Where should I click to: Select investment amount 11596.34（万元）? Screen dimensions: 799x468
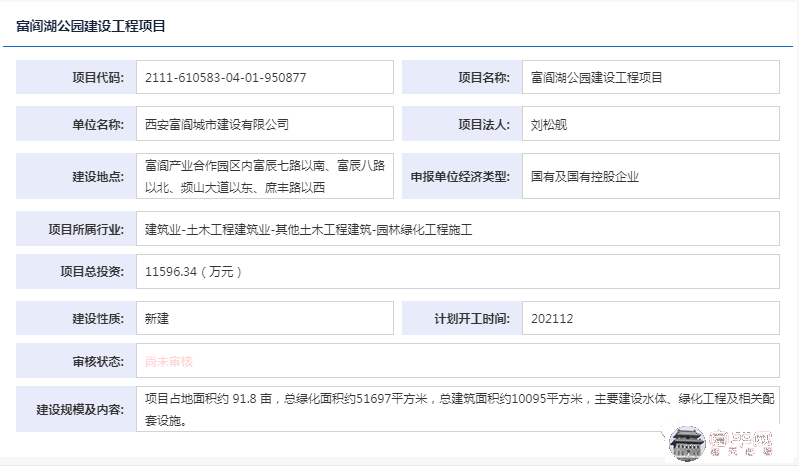194,272
